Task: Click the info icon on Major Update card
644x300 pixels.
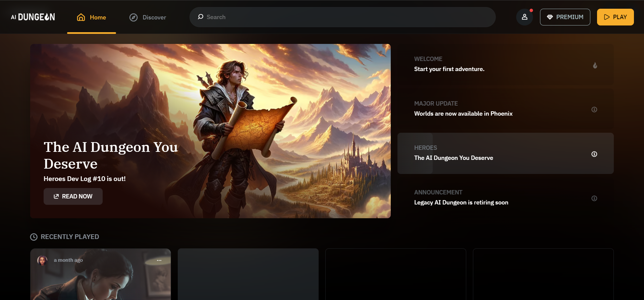Action: click(594, 110)
